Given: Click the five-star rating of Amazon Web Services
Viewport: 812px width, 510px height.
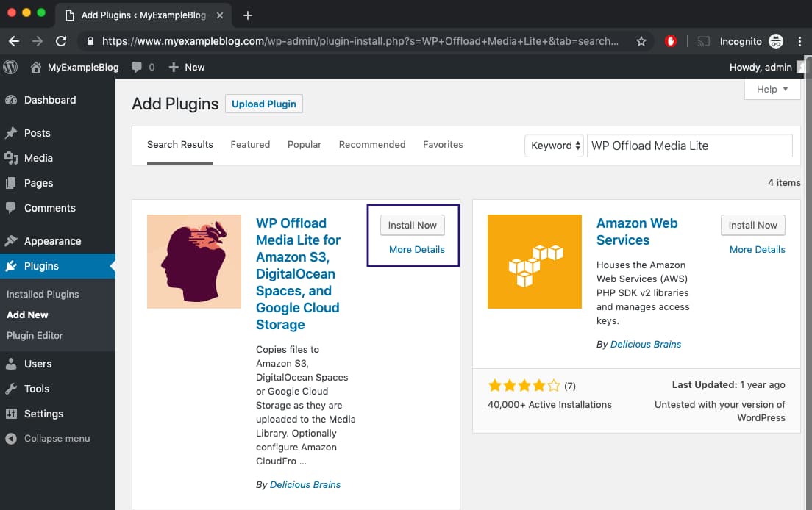Looking at the screenshot, I should pyautogui.click(x=524, y=385).
